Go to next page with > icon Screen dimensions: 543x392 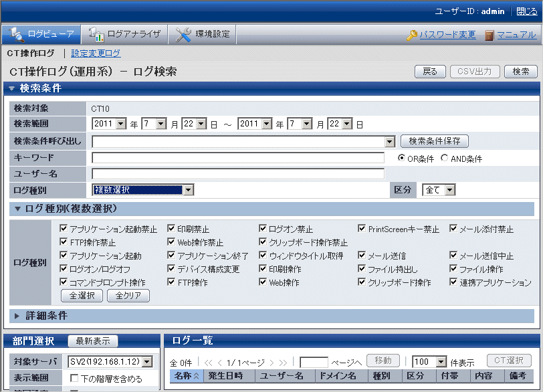[x=271, y=363]
